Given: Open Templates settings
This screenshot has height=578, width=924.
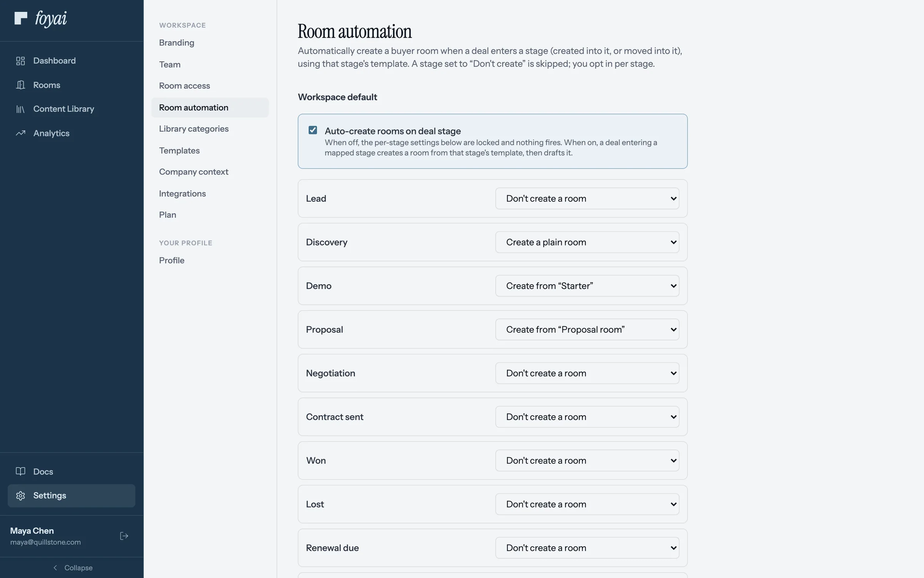Looking at the screenshot, I should (x=179, y=151).
